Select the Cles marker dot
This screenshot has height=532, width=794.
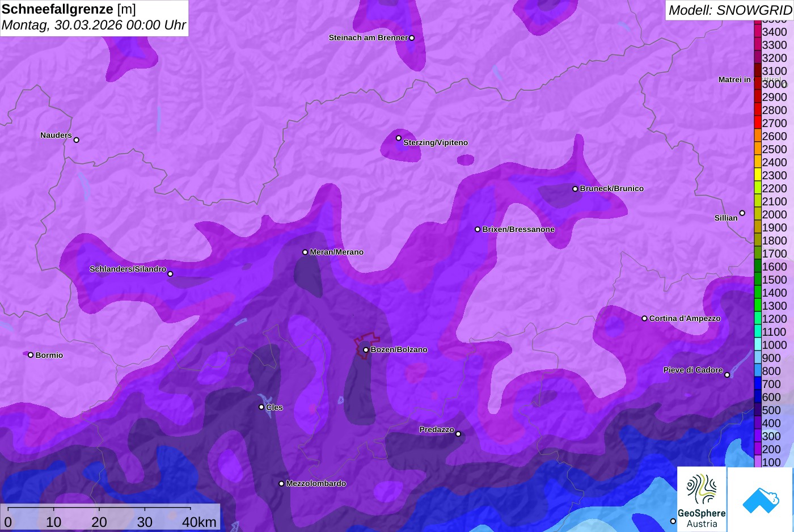coord(261,407)
